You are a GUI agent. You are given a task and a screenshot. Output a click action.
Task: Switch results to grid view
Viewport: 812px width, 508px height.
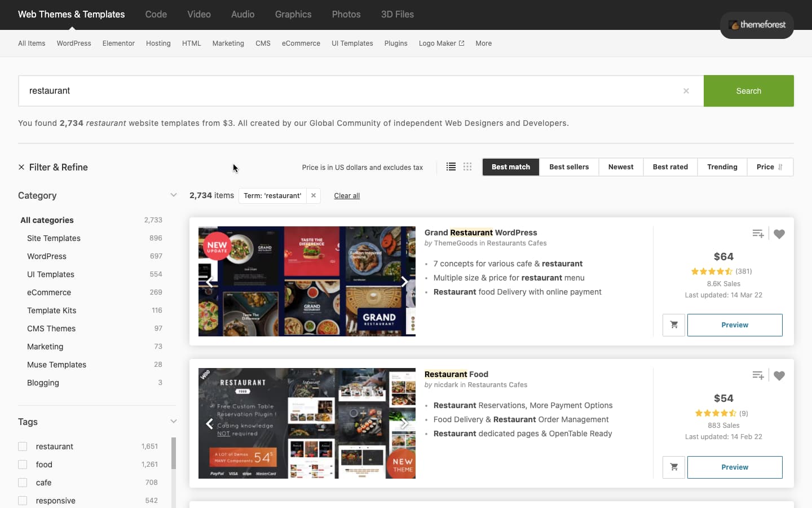(x=467, y=167)
